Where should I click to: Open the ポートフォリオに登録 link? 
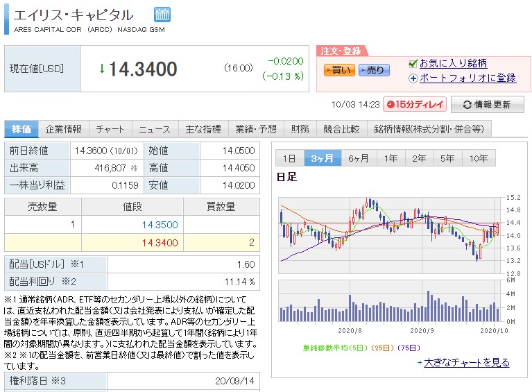pyautogui.click(x=468, y=78)
